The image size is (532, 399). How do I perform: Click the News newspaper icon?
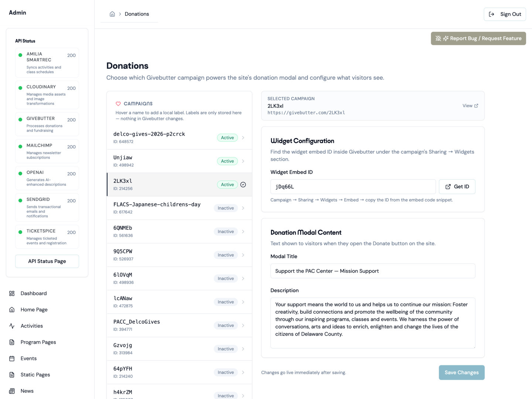(x=12, y=391)
